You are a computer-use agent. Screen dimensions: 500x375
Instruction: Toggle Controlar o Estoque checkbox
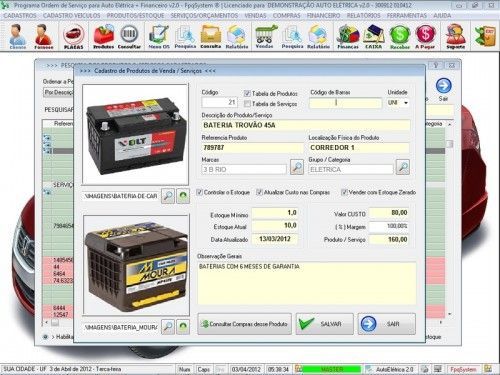point(199,192)
